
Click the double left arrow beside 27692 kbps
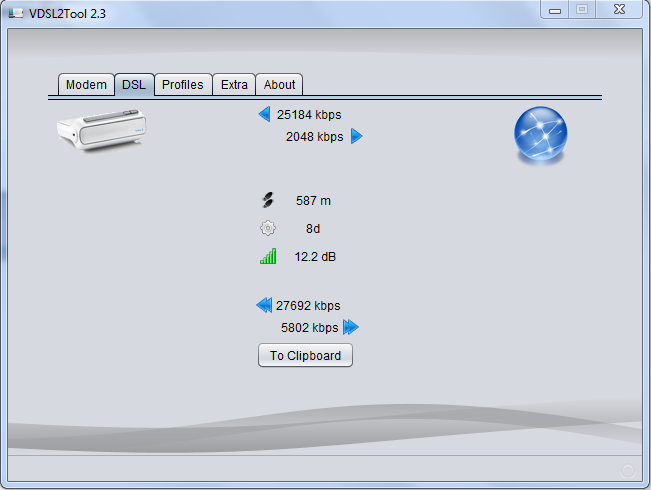pyautogui.click(x=264, y=305)
